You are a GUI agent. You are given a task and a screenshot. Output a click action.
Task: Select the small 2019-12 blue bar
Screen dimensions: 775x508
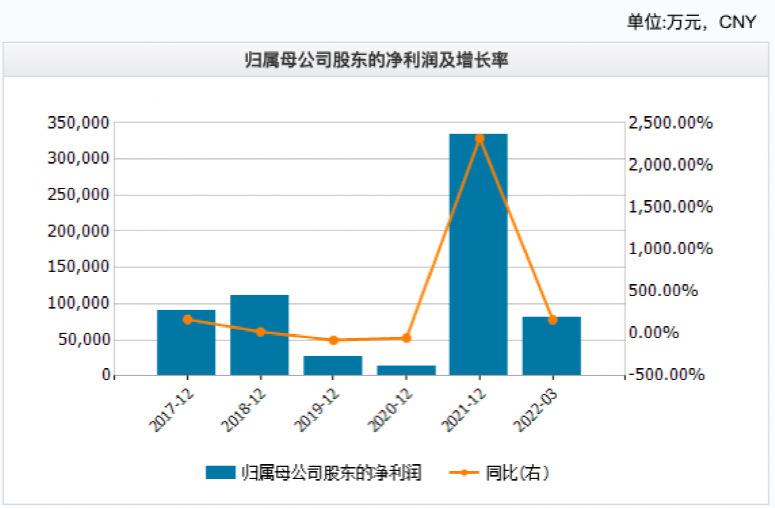[332, 365]
